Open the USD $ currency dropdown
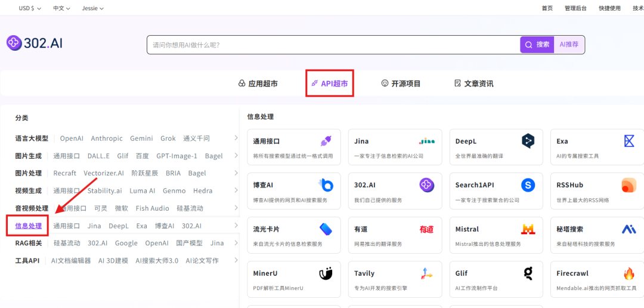 click(x=30, y=8)
